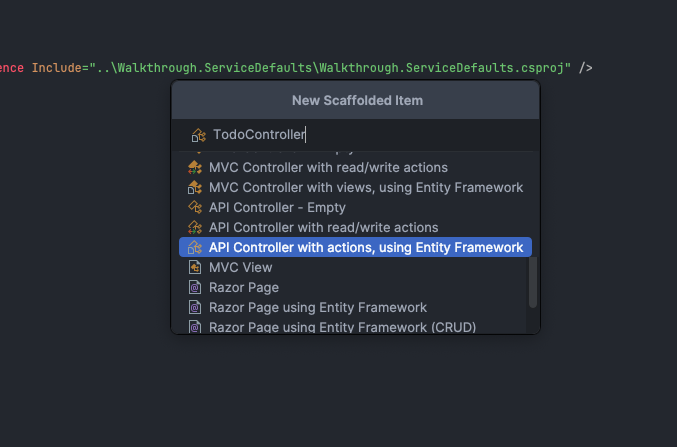The image size is (677, 447).
Task: Select the Razor Page template
Action: click(244, 287)
